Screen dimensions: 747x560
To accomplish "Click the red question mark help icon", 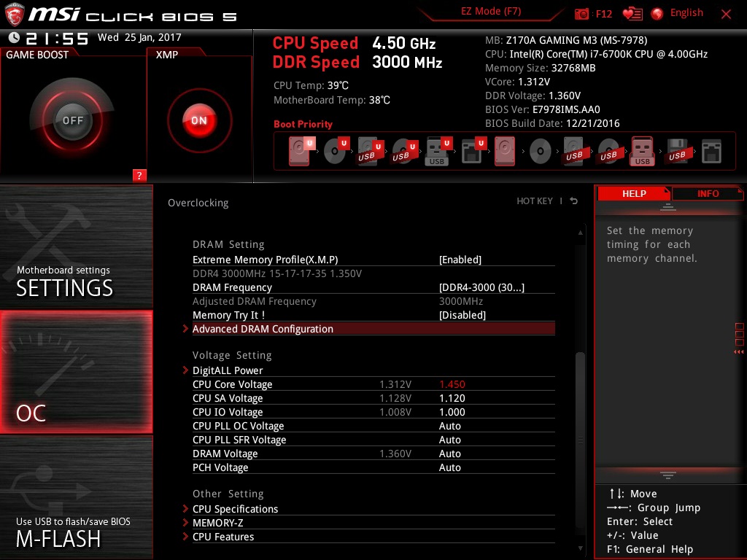I will [139, 175].
